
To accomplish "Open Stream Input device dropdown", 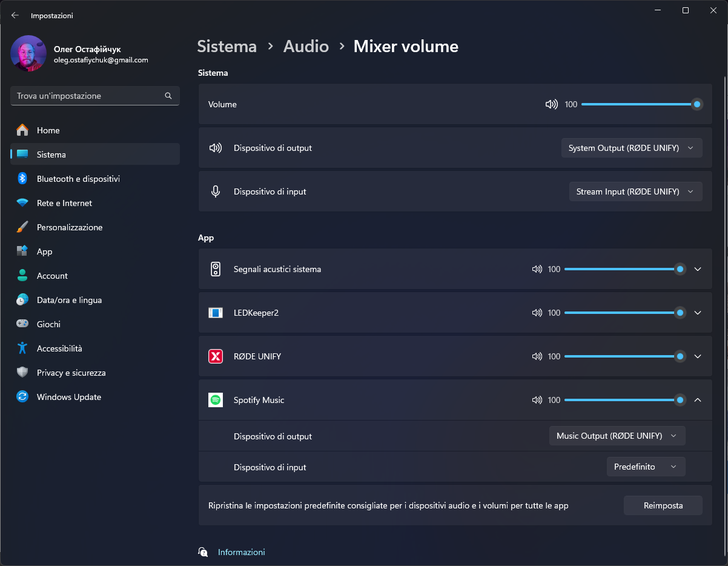I will [x=635, y=191].
